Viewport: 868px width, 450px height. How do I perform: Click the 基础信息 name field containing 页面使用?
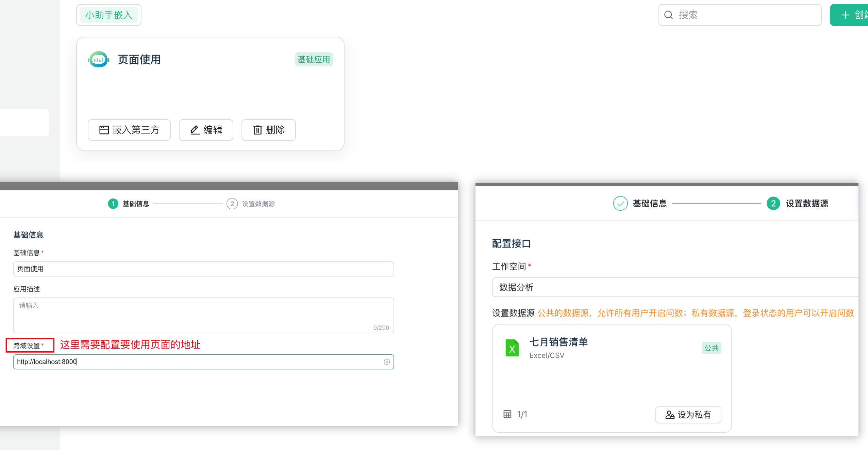pos(203,269)
